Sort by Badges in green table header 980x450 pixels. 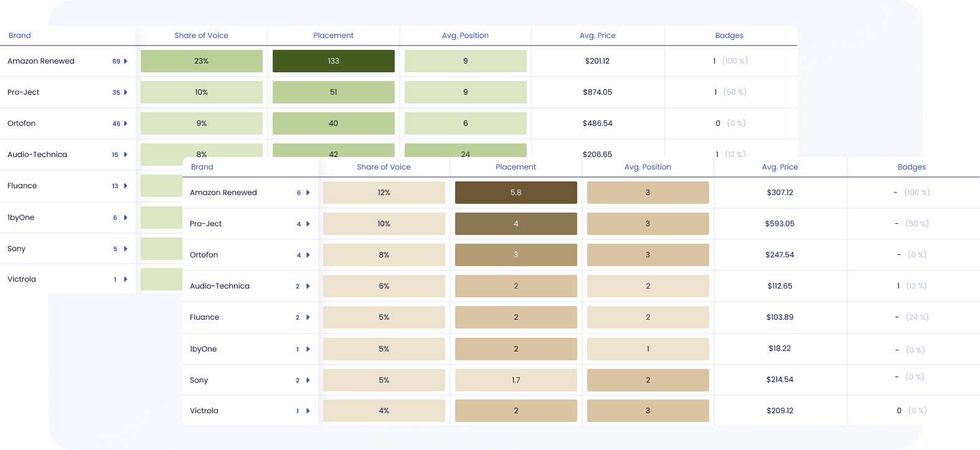729,36
